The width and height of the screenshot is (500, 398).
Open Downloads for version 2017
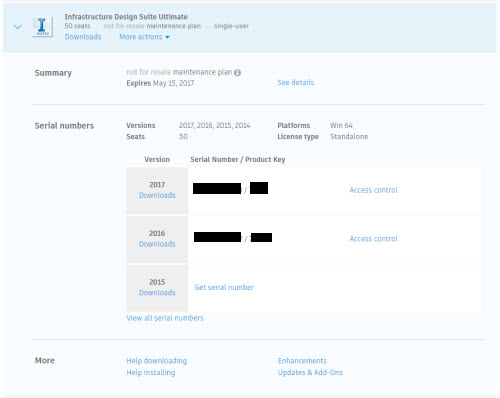coord(157,195)
